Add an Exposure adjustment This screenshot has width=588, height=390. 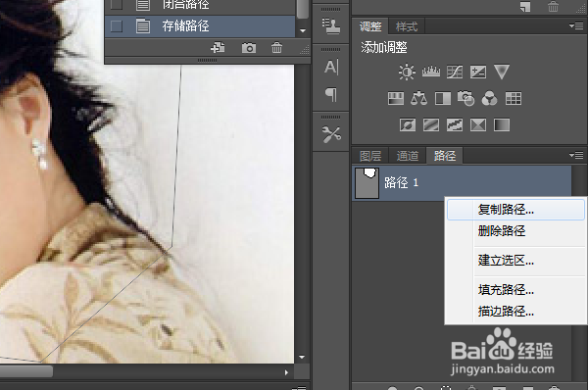(478, 72)
